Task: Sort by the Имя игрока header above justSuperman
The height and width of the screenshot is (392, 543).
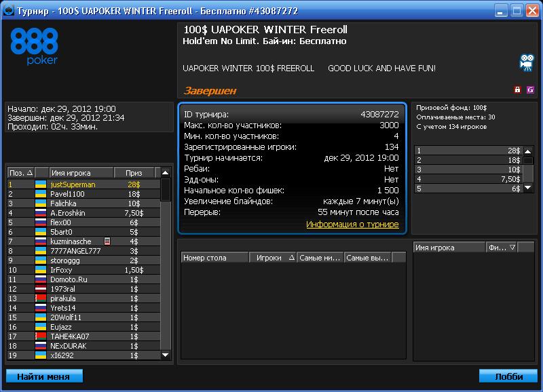Action: click(x=81, y=173)
